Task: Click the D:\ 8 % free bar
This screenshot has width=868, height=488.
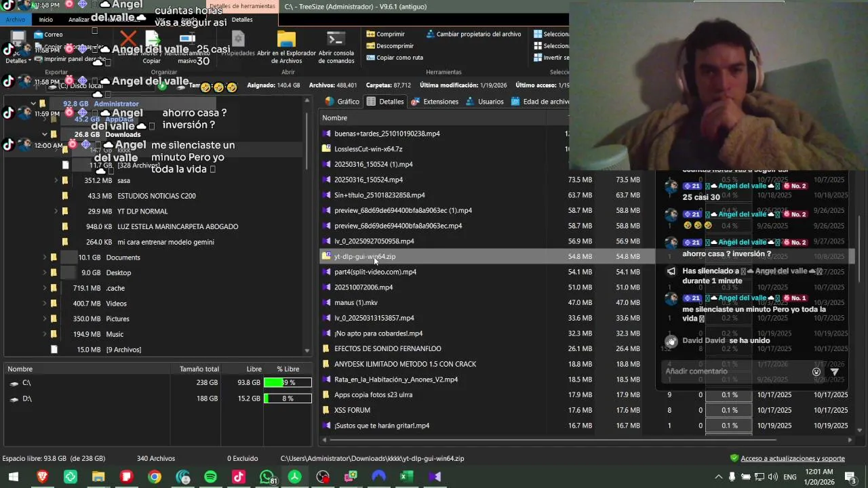Action: (x=288, y=399)
